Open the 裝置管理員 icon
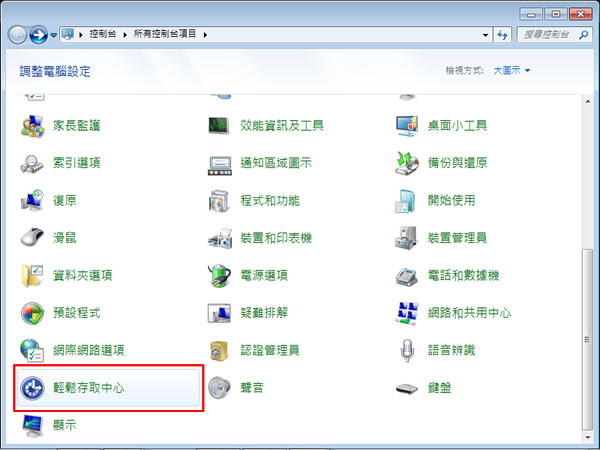Viewport: 600px width, 450px height. point(406,238)
